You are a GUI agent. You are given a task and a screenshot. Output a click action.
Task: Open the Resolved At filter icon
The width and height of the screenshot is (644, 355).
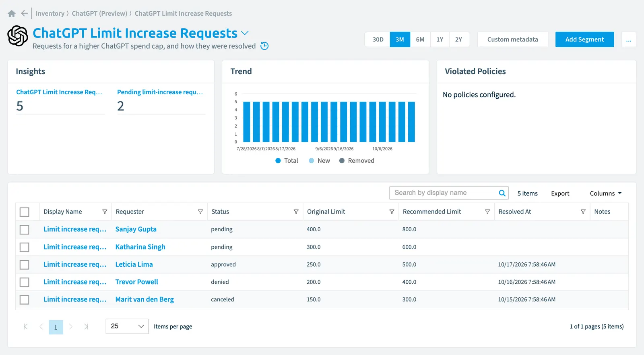click(x=583, y=212)
